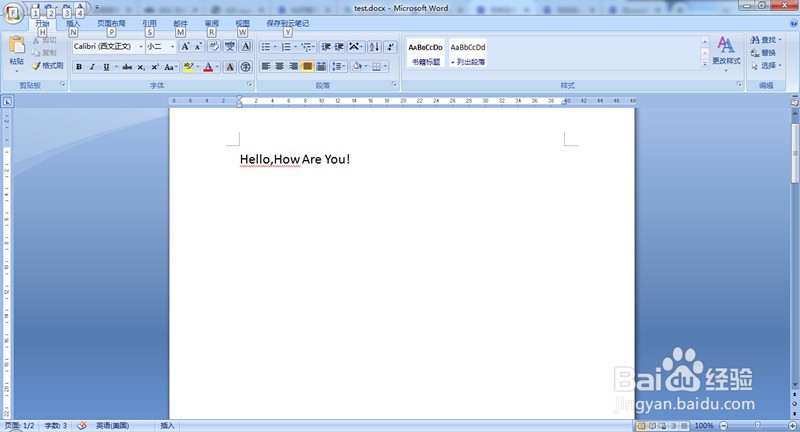This screenshot has width=800, height=432.
Task: Click the Character Shading A icon
Action: point(230,67)
